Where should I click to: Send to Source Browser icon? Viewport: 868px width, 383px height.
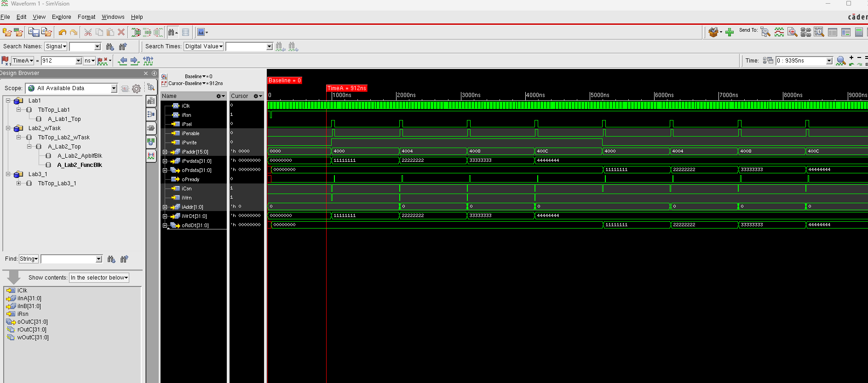point(792,32)
